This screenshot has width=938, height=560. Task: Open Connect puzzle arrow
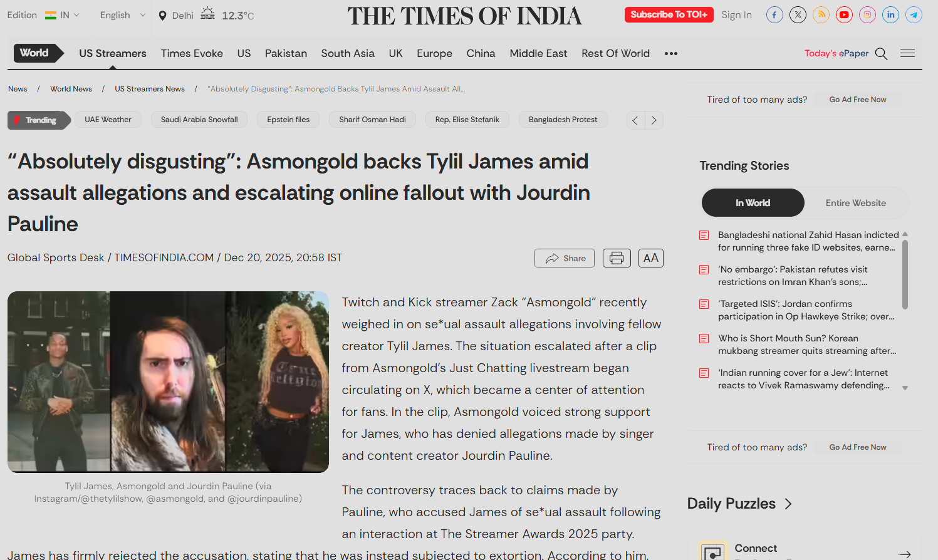click(904, 554)
